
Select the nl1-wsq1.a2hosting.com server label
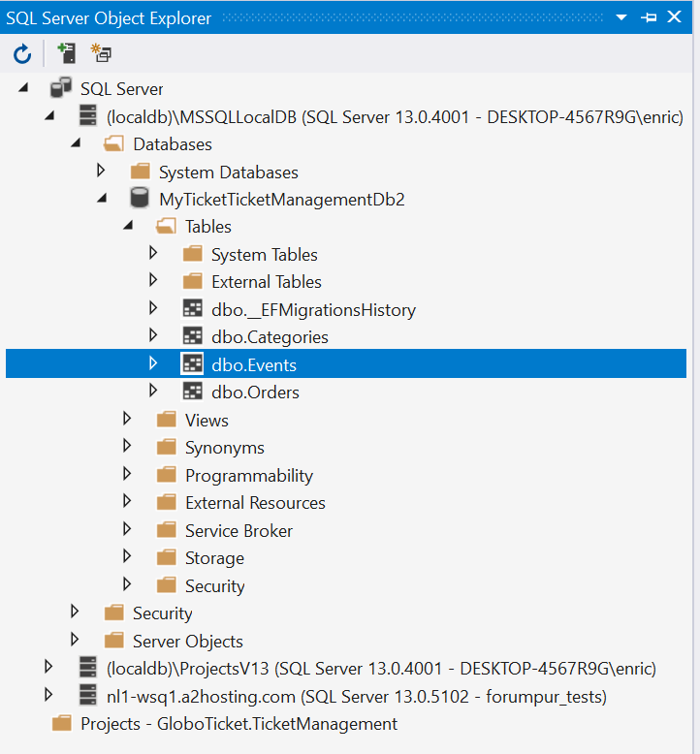click(357, 697)
